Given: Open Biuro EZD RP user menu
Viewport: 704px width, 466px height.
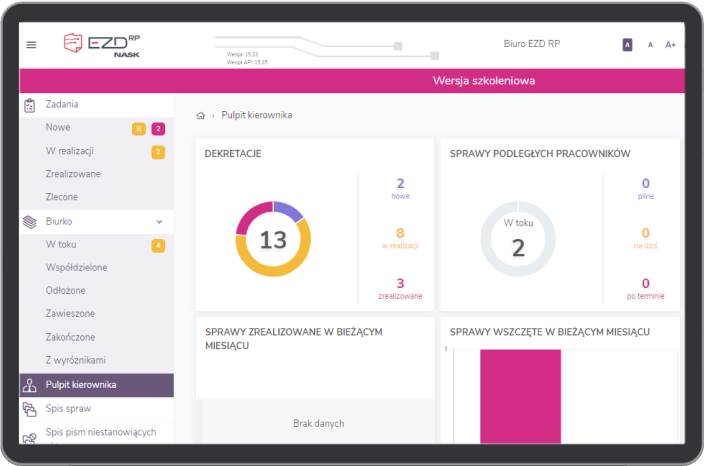Looking at the screenshot, I should tap(531, 44).
